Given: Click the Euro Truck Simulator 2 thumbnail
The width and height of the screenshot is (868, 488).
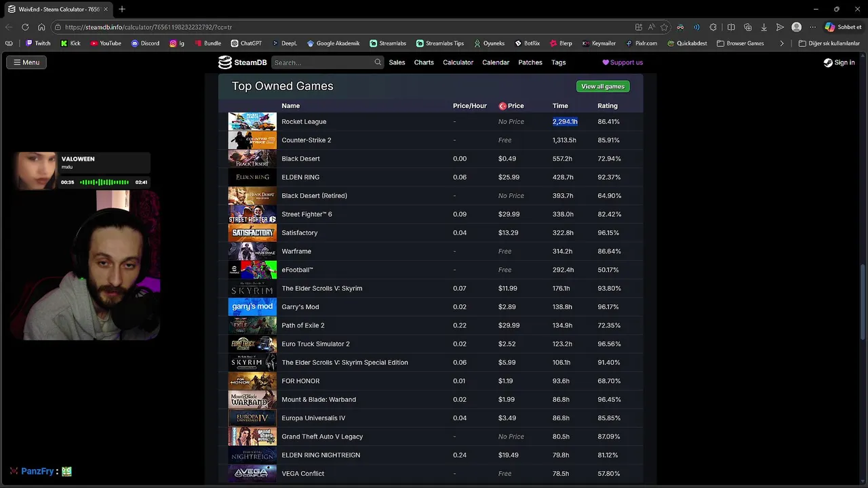Looking at the screenshot, I should 252,344.
